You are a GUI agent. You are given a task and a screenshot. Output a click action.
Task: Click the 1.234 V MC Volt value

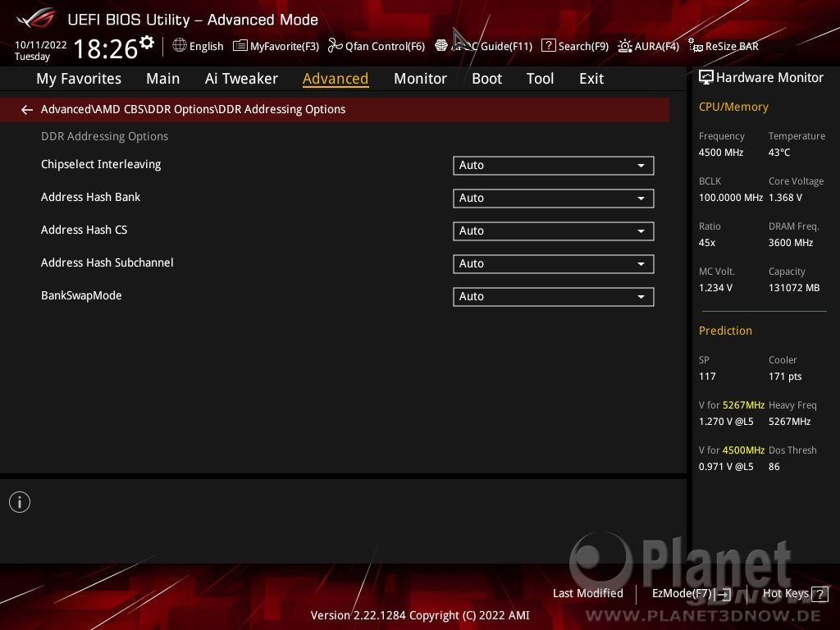pos(715,287)
